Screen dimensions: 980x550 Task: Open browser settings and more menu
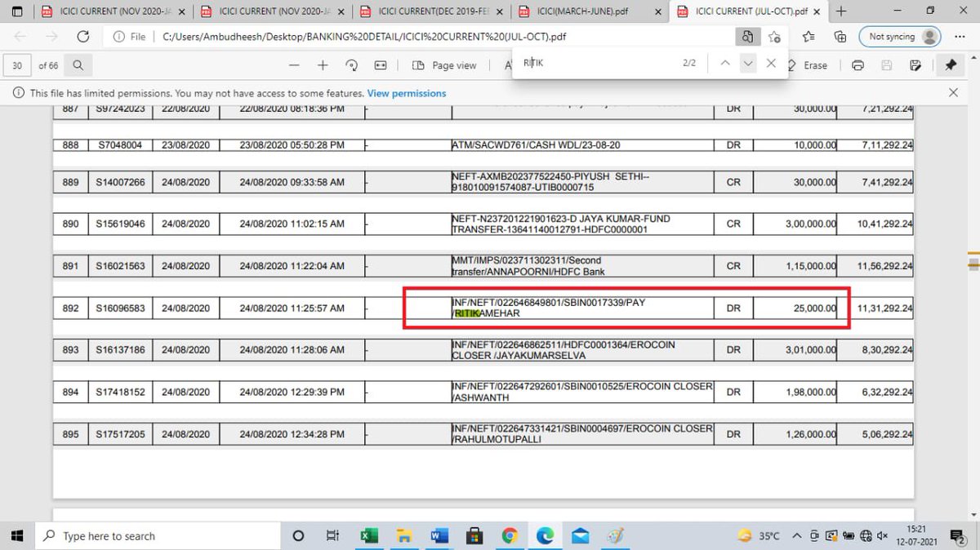(x=960, y=37)
